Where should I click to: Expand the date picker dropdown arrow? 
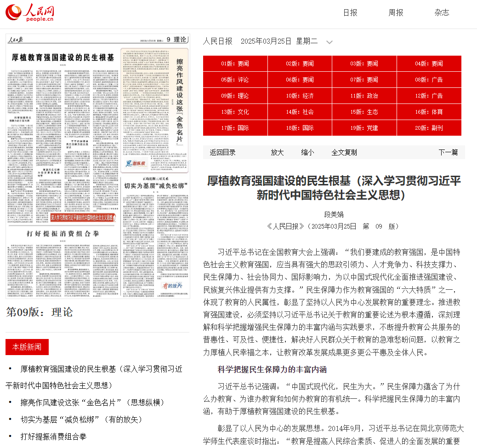point(329,42)
